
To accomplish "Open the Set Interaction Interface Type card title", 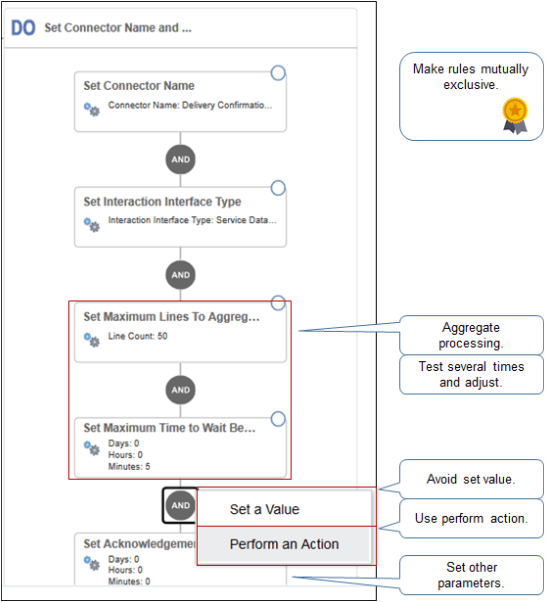I will [162, 202].
